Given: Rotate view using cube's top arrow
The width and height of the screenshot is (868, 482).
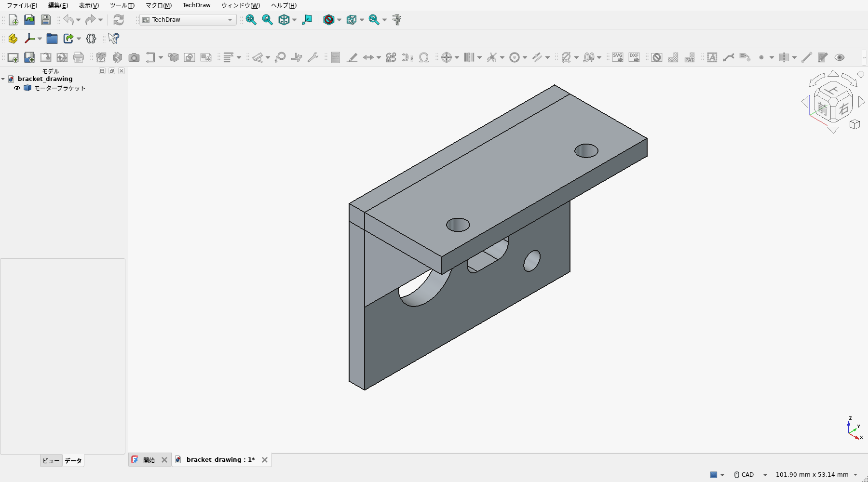Looking at the screenshot, I should tap(833, 74).
